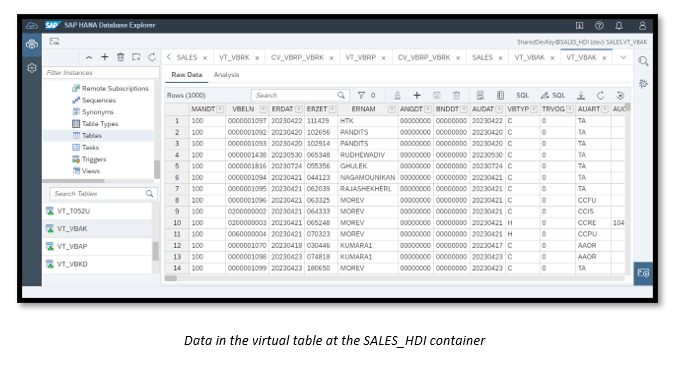694x366 pixels.
Task: Refresh the instance tree
Action: click(152, 57)
